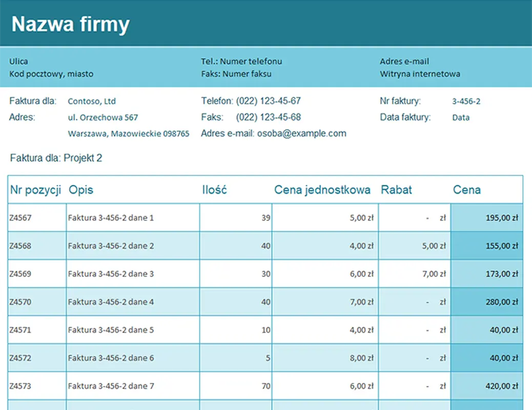Click the Ilość column header
This screenshot has height=410, width=532.
point(214,190)
